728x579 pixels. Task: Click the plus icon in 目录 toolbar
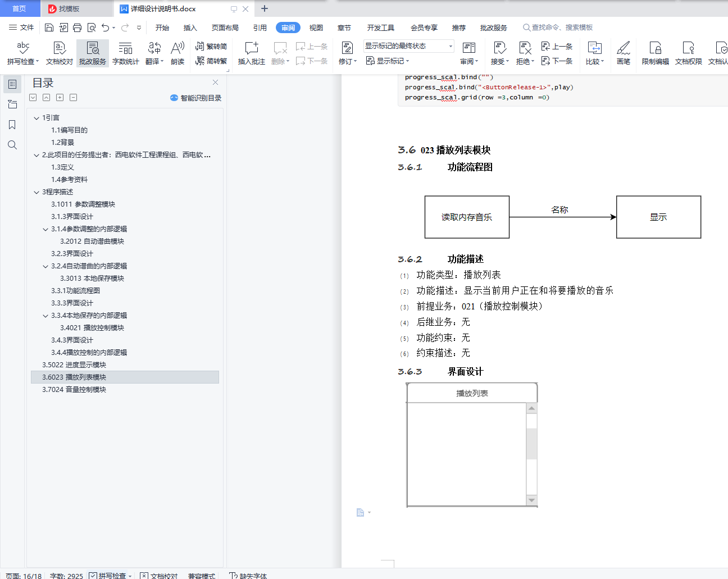(x=60, y=98)
